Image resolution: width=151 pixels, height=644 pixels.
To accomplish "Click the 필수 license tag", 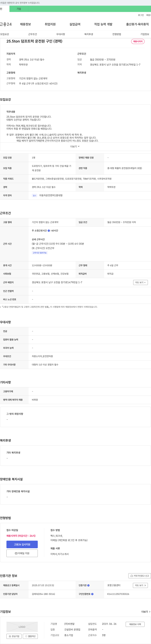I will (34, 195).
